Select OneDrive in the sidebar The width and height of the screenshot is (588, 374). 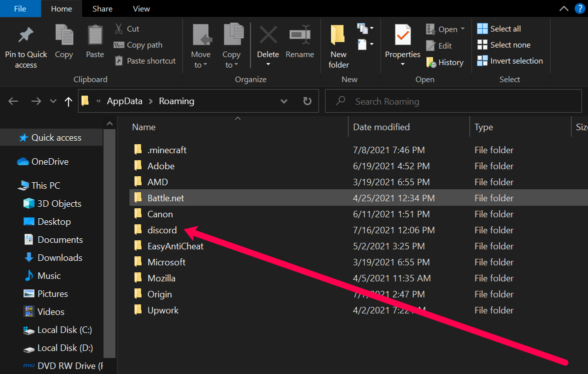point(43,161)
